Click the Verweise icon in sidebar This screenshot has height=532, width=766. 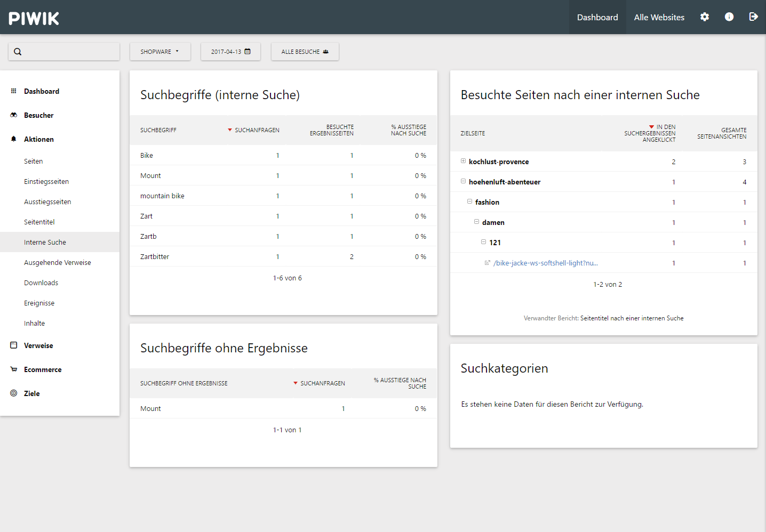14,345
